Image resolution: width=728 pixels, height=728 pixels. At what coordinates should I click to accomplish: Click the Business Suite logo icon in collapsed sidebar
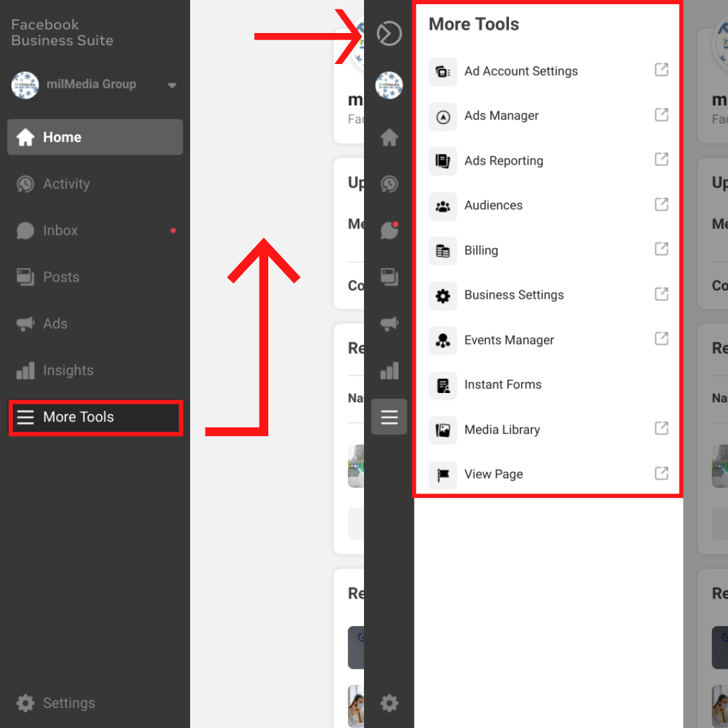click(389, 34)
